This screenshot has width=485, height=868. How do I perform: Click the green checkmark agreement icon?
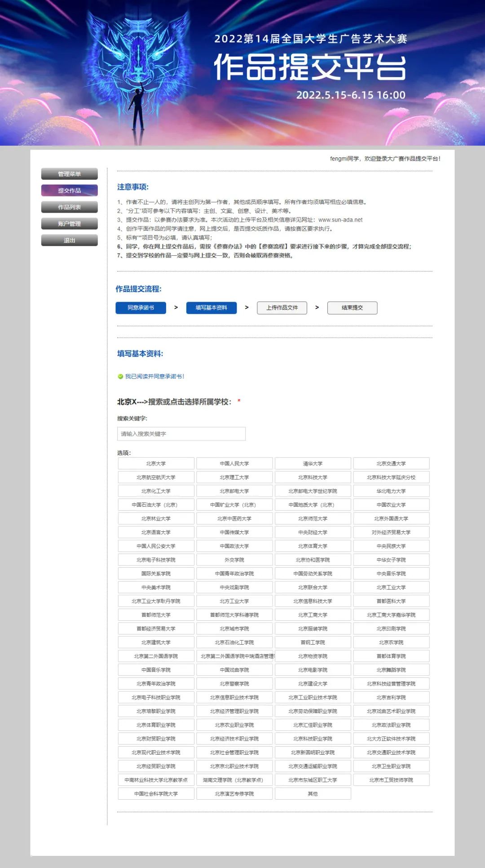click(120, 377)
